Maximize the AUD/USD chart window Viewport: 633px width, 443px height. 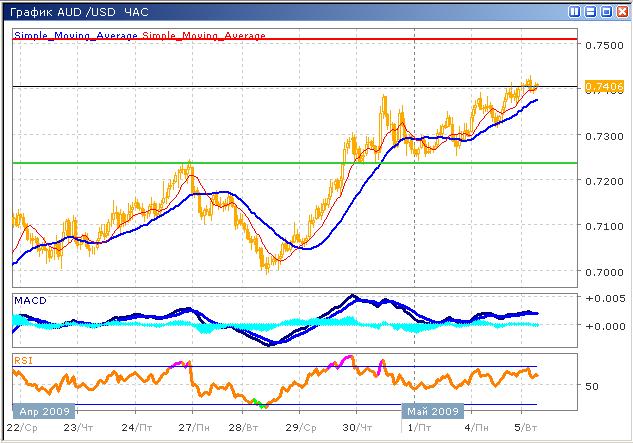pyautogui.click(x=604, y=12)
